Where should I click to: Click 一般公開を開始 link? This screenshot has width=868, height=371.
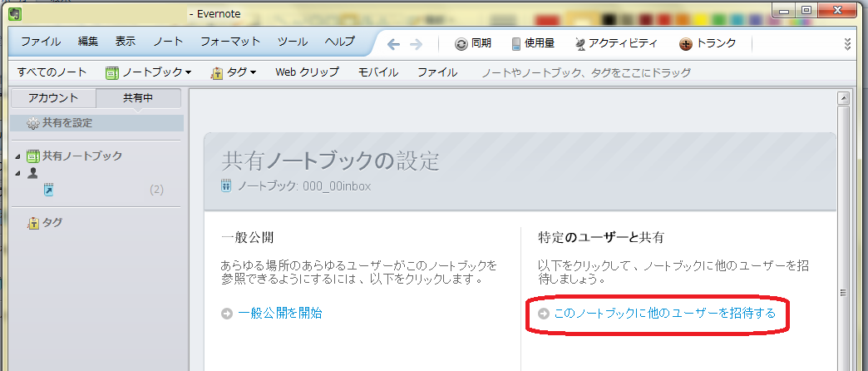[279, 314]
